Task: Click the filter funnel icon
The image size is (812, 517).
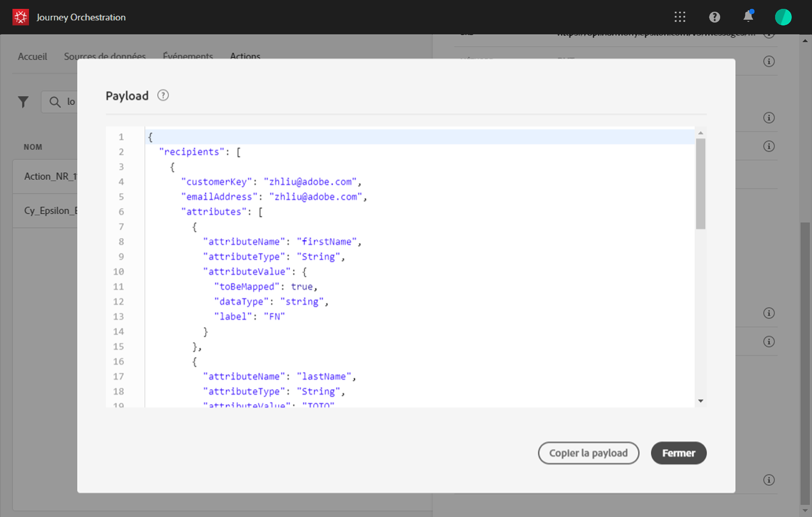Action: 24,102
